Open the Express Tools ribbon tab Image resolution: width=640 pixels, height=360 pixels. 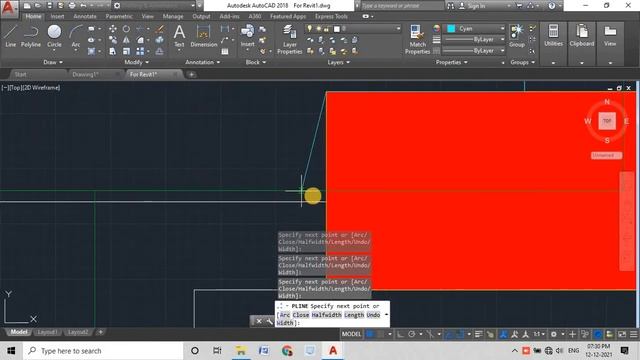click(x=331, y=16)
